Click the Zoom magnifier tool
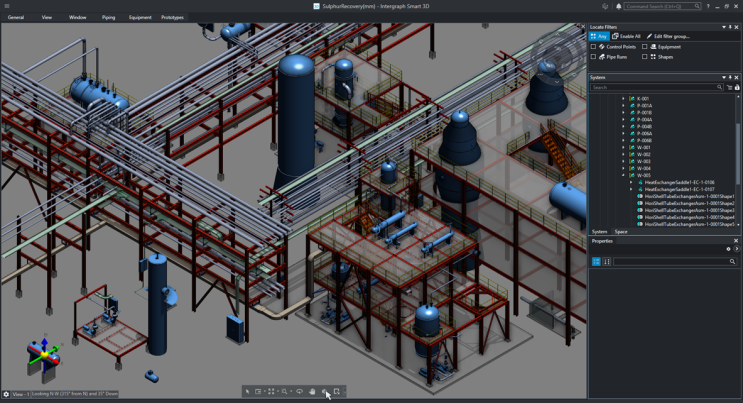The height and width of the screenshot is (403, 743). (x=284, y=391)
